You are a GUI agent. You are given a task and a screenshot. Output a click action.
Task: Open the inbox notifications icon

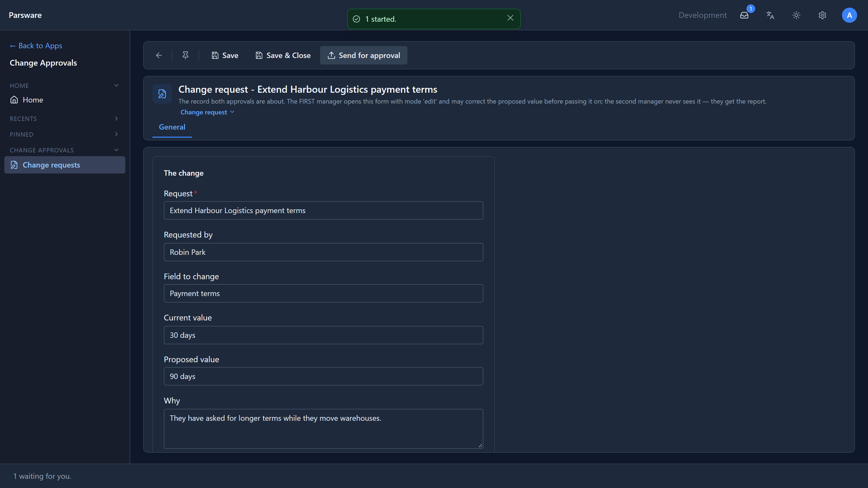pyautogui.click(x=744, y=15)
